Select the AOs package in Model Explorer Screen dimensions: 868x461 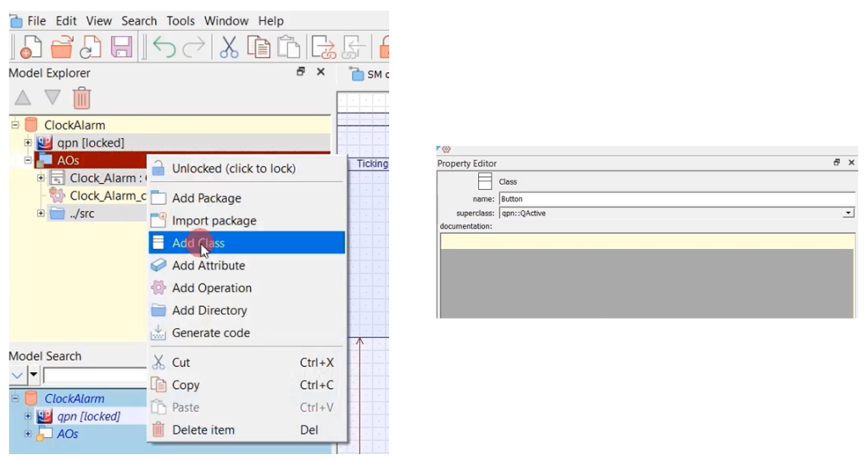pyautogui.click(x=68, y=160)
